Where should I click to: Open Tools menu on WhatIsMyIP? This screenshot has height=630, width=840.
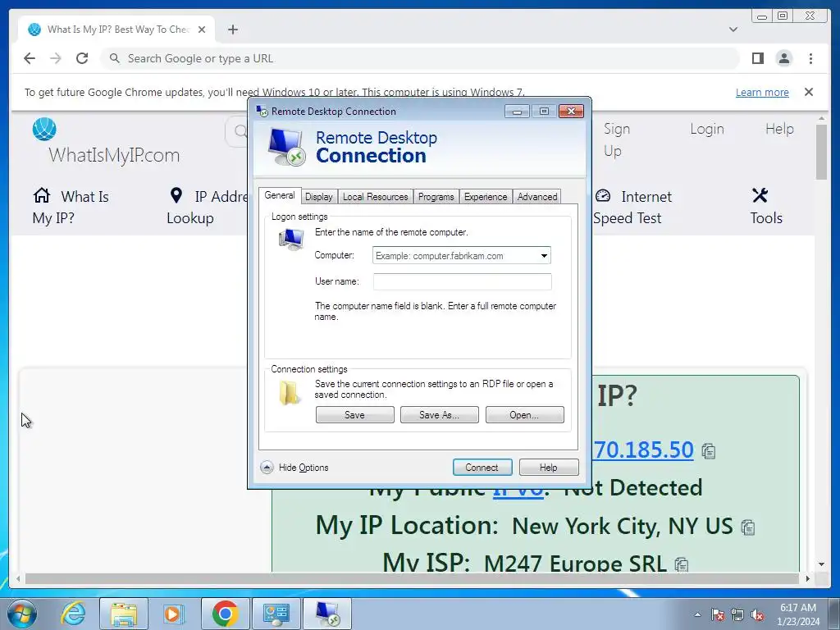(x=766, y=207)
